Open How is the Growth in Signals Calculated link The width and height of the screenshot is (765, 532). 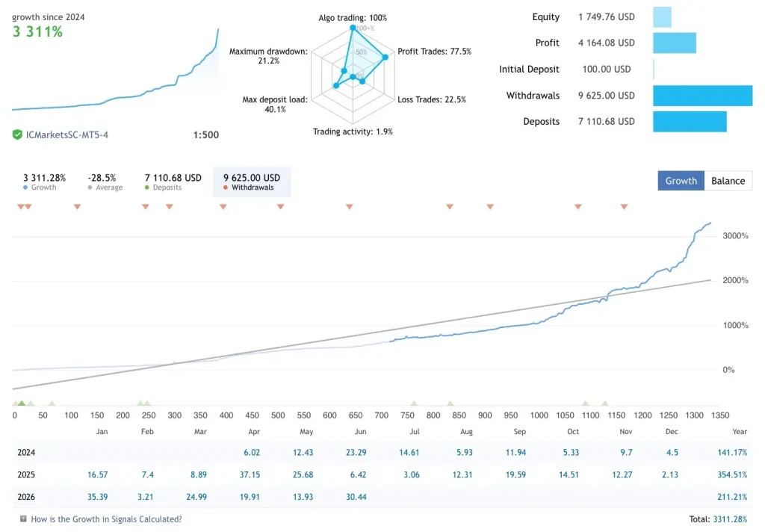[106, 519]
